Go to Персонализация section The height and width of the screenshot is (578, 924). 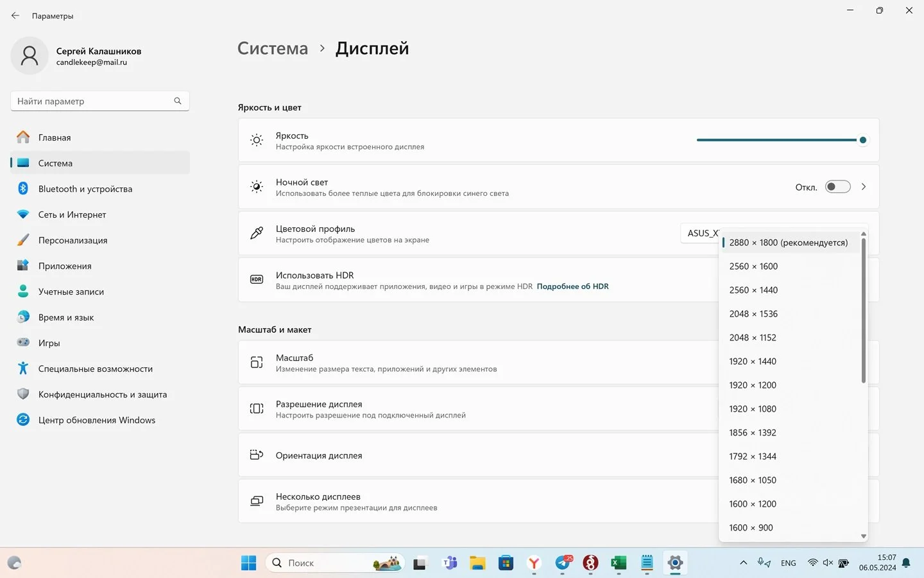coord(100,240)
